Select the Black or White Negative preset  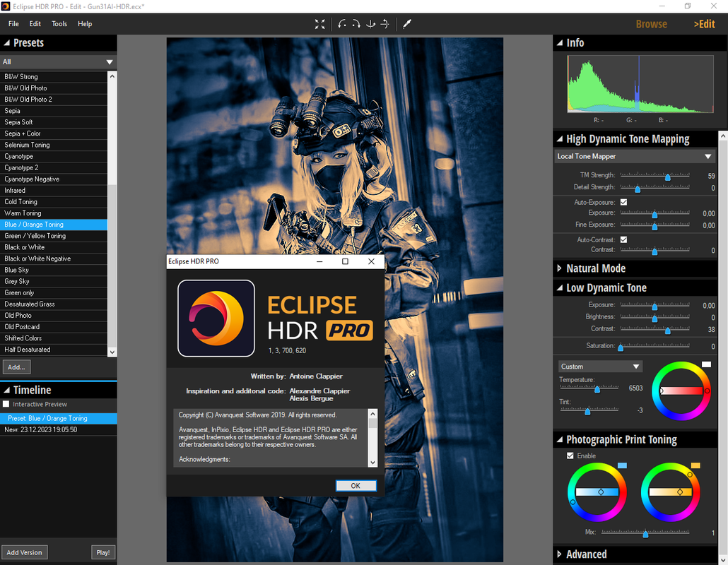coord(54,258)
